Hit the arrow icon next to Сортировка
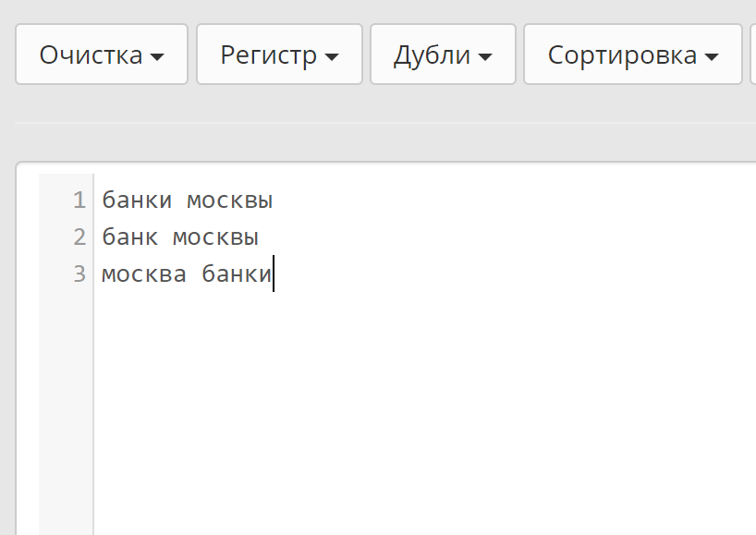This screenshot has height=535, width=756. click(711, 56)
